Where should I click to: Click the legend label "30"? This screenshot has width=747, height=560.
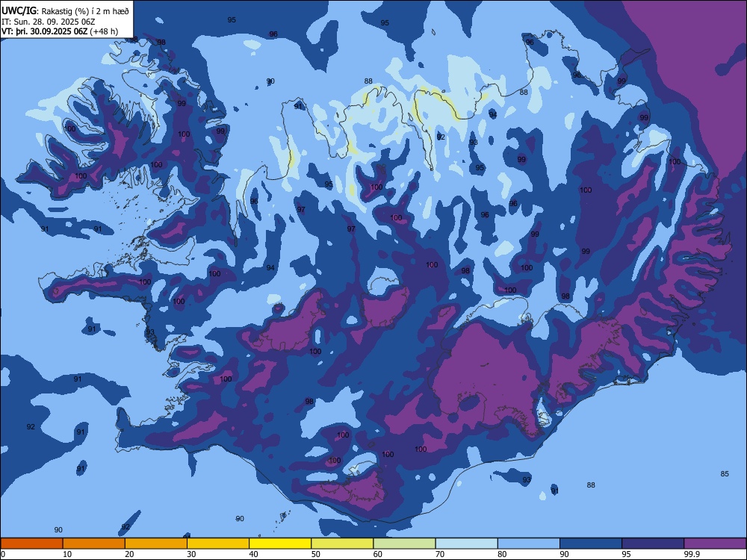(x=191, y=554)
